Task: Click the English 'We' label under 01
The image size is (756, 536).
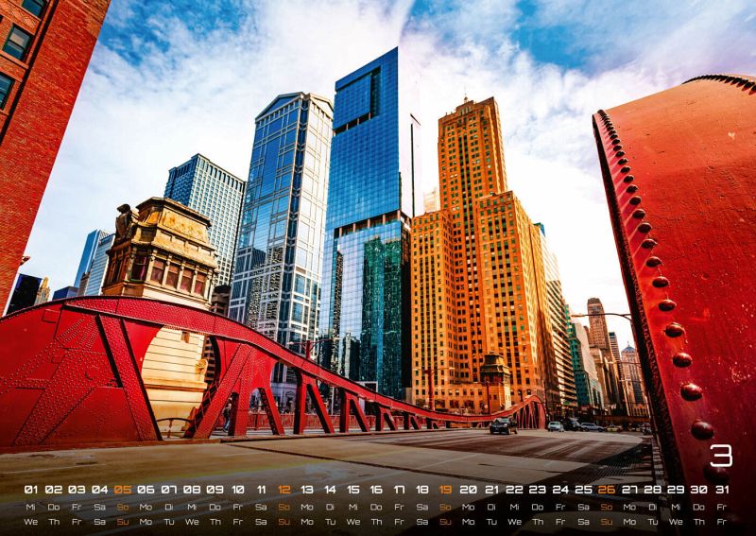Action: 30,521
